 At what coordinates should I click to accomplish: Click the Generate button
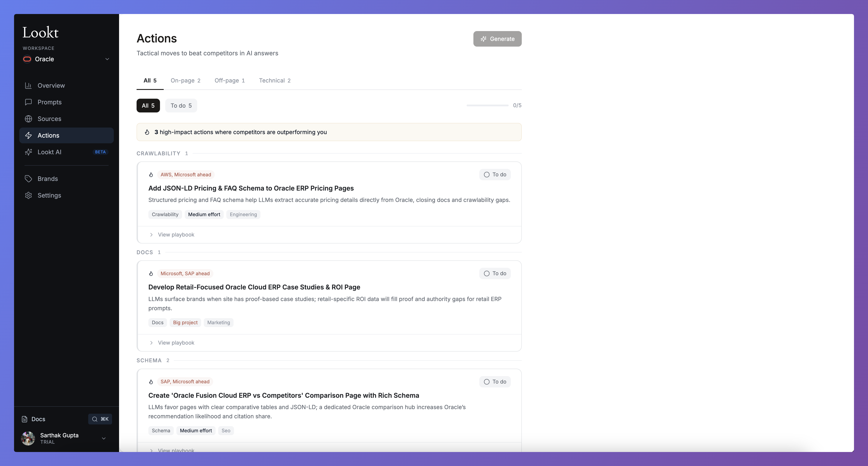497,39
